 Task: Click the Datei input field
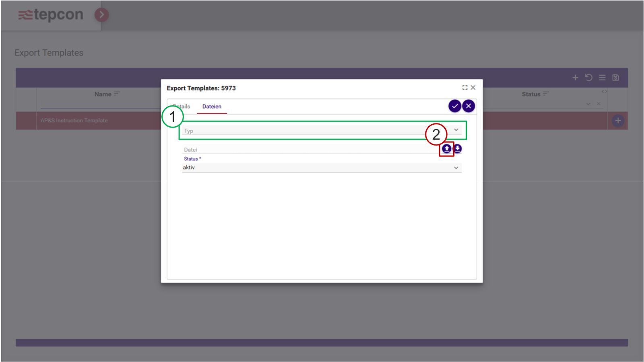pyautogui.click(x=282, y=149)
